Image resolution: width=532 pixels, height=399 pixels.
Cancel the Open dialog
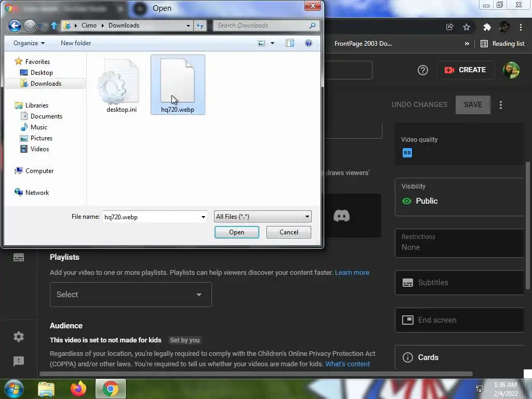289,232
